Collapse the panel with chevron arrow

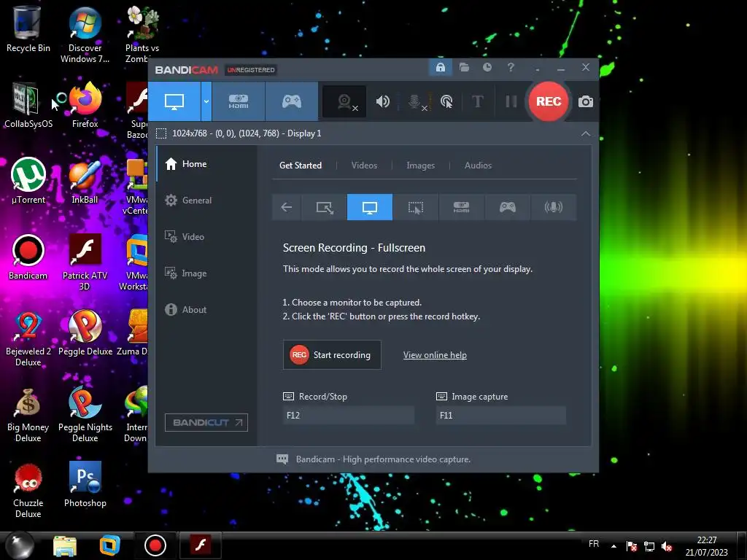(x=586, y=134)
